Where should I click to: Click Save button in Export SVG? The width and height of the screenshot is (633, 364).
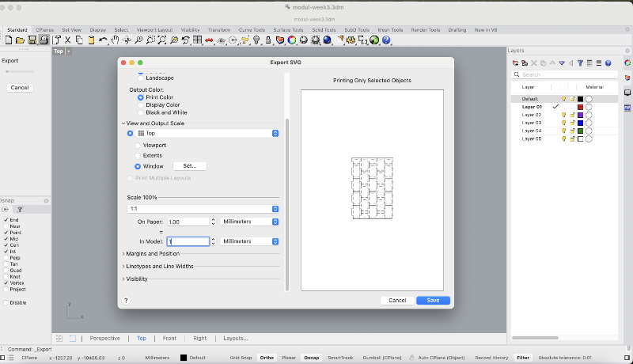click(x=433, y=301)
